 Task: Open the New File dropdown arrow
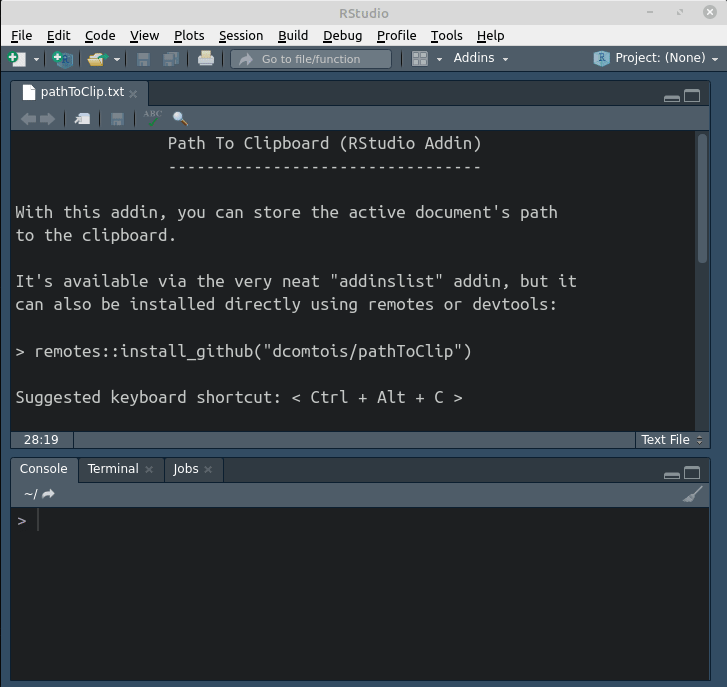pos(36,59)
